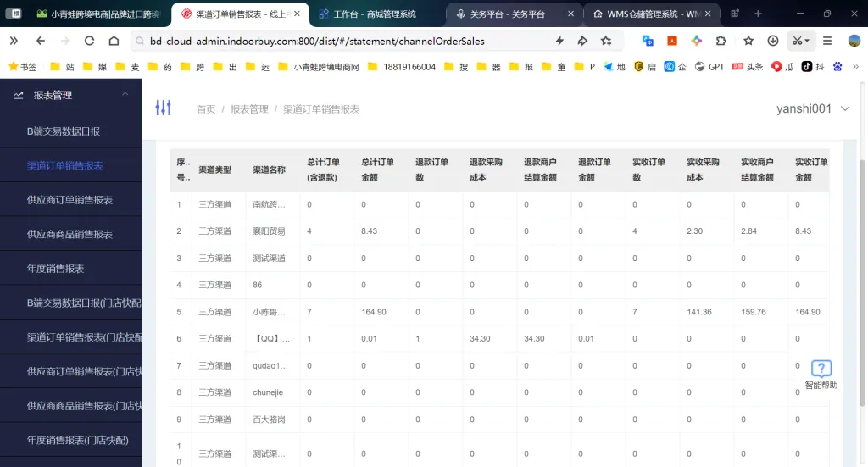This screenshot has width=868, height=467.
Task: Go back with the browser back arrow
Action: click(41, 41)
